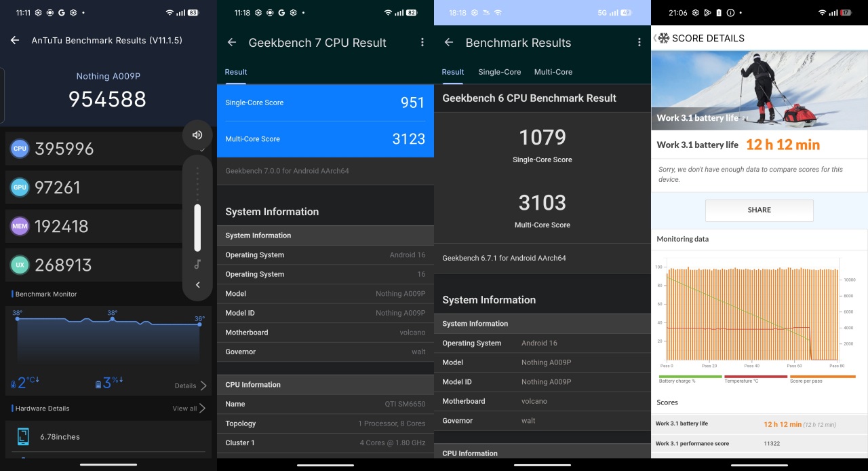Tap the battery 82 indicator in the status bar
Screen dimensions: 868x471
412,13
